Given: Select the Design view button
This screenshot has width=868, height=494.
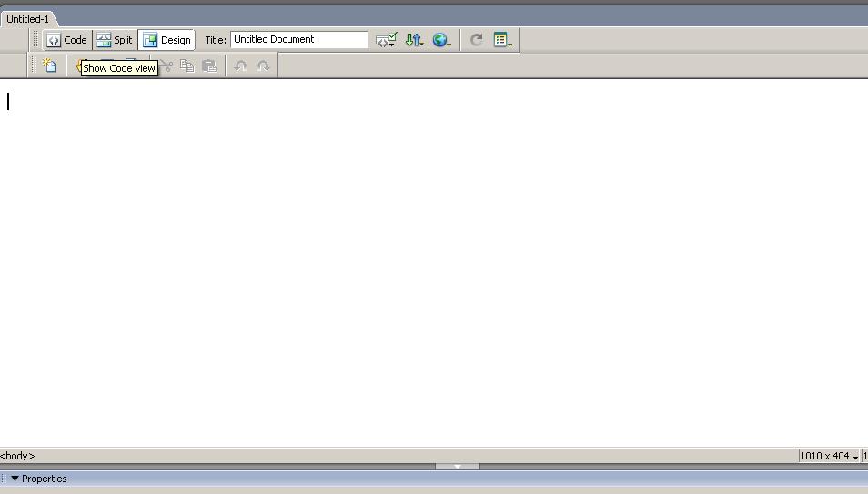Looking at the screenshot, I should (x=167, y=40).
